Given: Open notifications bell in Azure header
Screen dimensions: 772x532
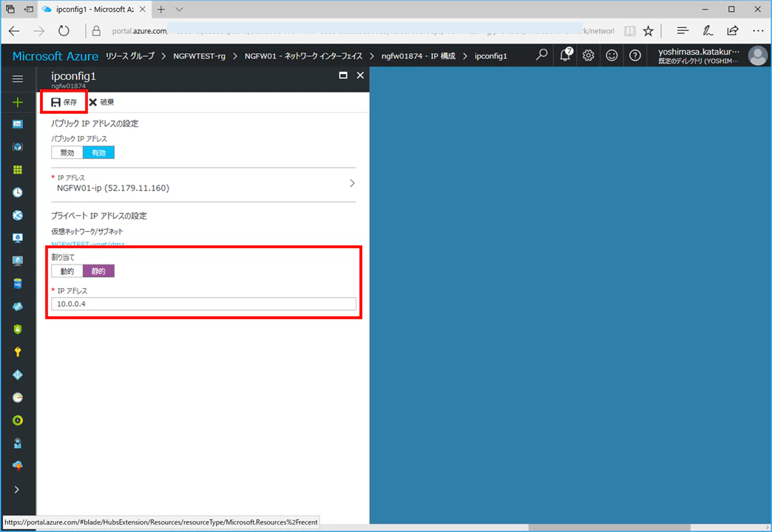Looking at the screenshot, I should pos(566,55).
